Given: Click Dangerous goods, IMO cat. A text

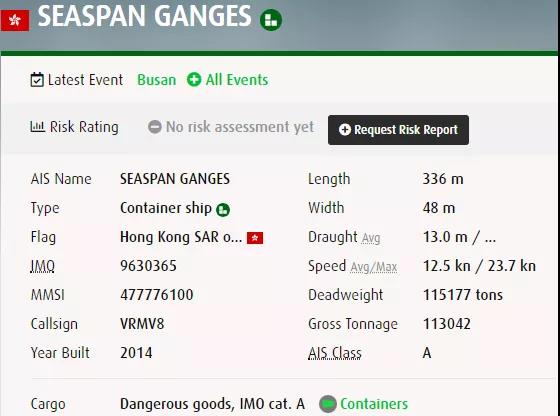Looking at the screenshot, I should (212, 404).
